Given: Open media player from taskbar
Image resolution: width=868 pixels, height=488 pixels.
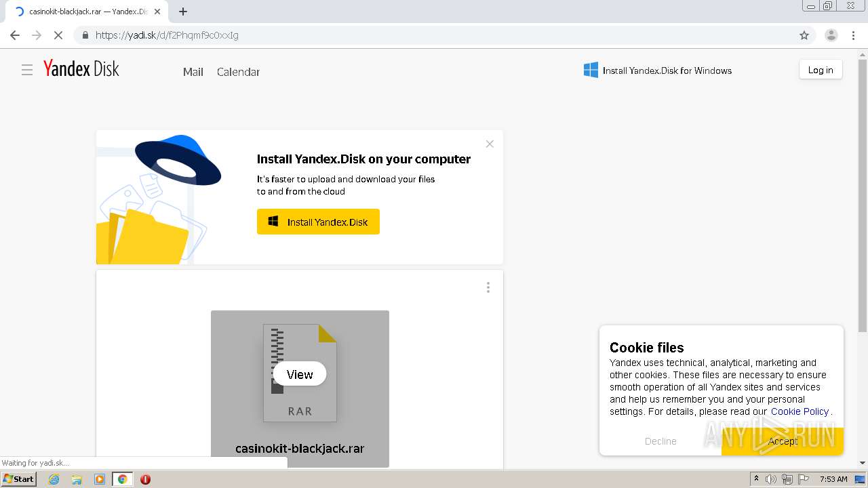Looking at the screenshot, I should coord(100,479).
